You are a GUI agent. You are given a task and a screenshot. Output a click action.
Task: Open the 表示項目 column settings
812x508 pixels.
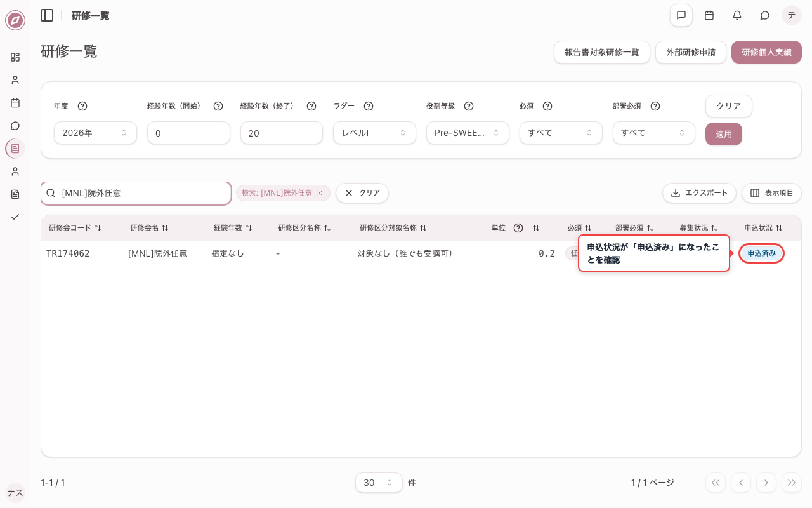coord(771,193)
